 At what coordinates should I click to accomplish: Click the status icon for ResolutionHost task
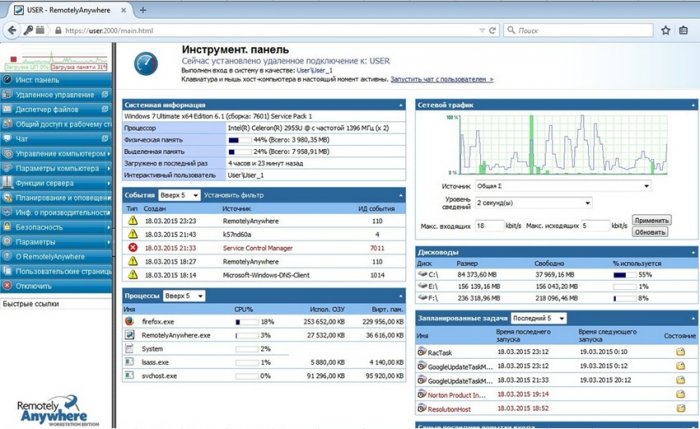pos(680,410)
